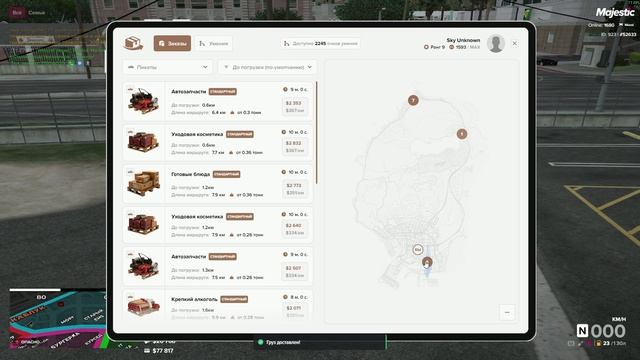
Task: Click the cardboard boxes thumbnail of Готовые блюда
Action: point(143,183)
